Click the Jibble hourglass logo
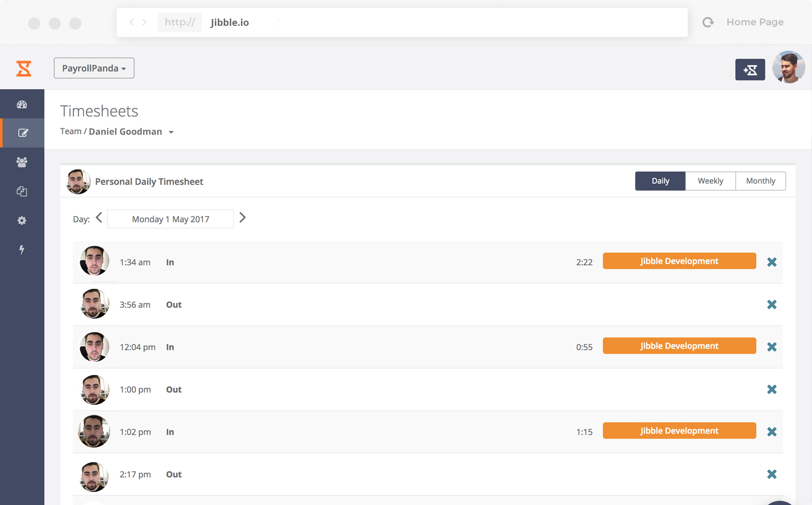Image resolution: width=812 pixels, height=505 pixels. [x=24, y=69]
